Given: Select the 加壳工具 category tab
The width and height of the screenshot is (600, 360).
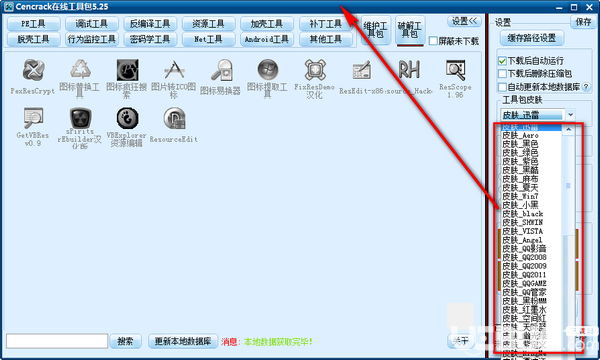Looking at the screenshot, I should coord(267,24).
